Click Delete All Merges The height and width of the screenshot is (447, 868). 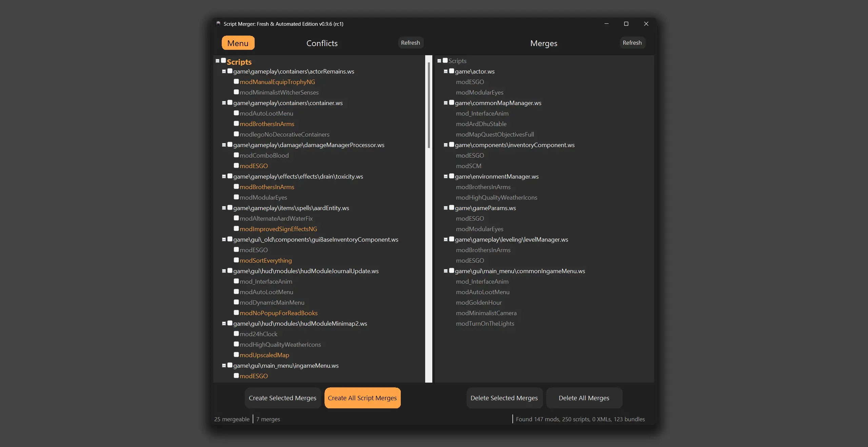tap(584, 398)
